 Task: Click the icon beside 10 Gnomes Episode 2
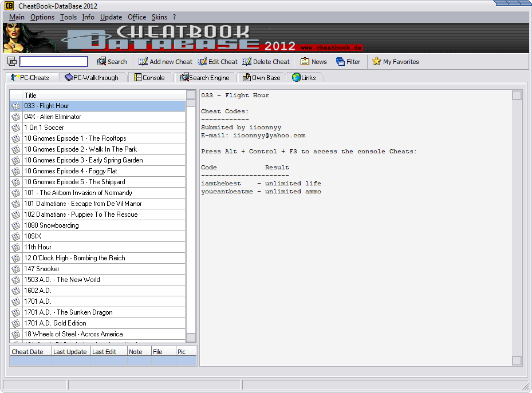tap(16, 149)
